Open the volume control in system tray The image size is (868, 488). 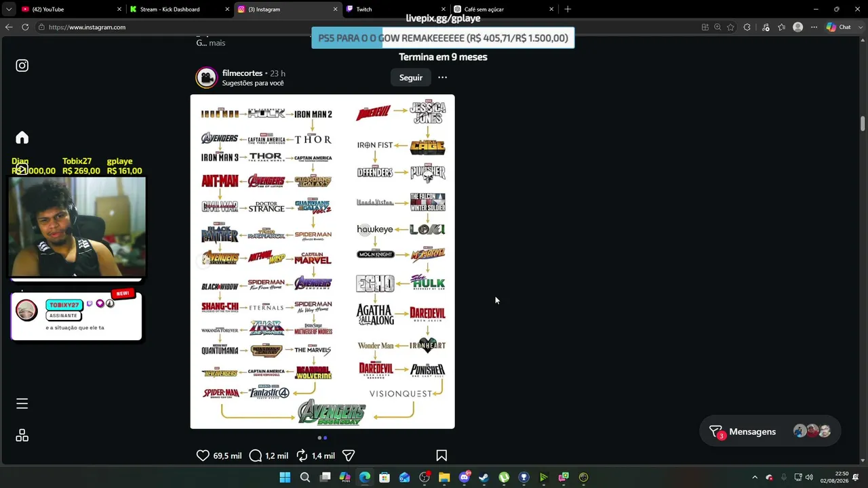tap(809, 477)
